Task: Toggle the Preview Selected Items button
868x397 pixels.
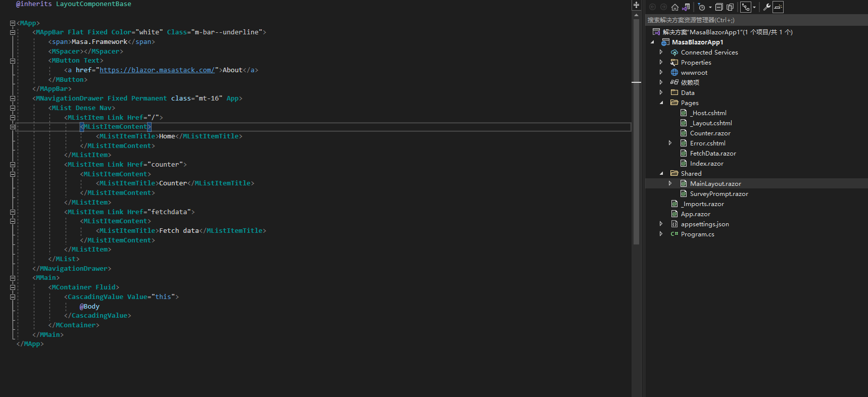Action: [778, 7]
